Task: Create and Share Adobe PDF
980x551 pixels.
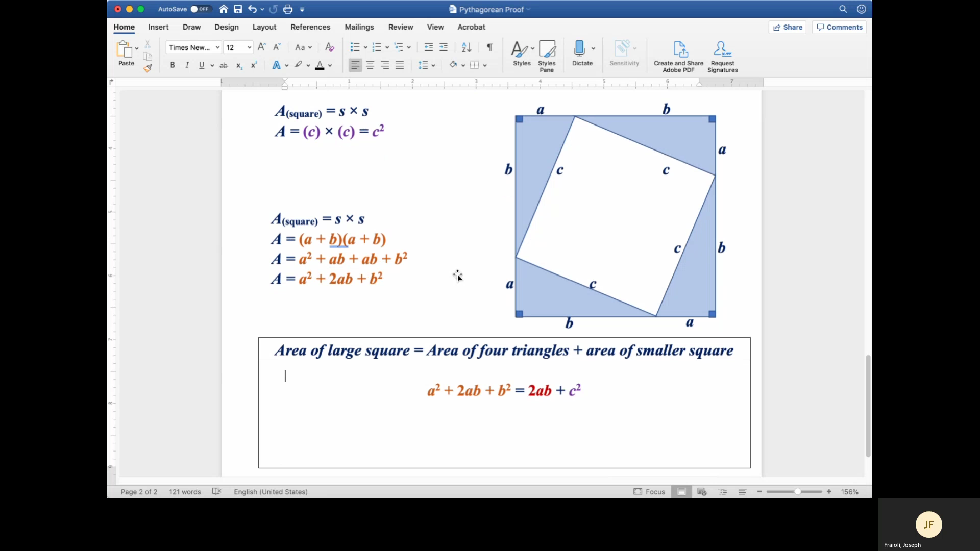Action: (x=679, y=55)
